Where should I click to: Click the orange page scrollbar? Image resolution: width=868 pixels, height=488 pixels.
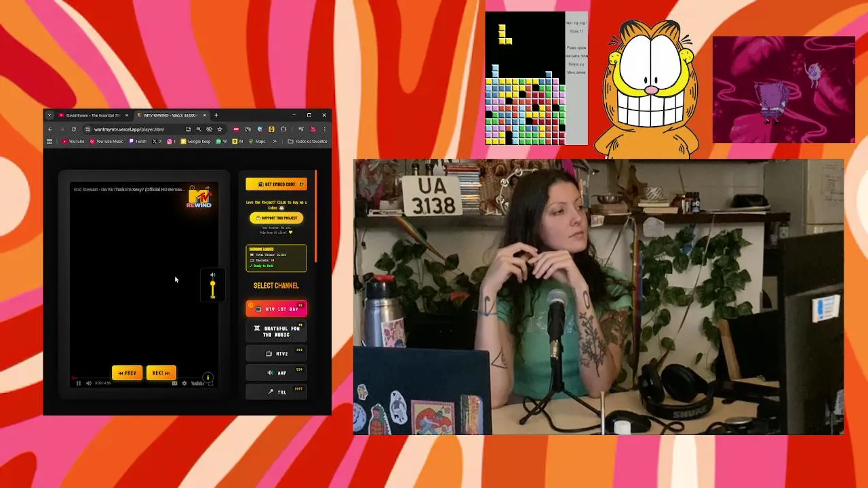tap(316, 217)
